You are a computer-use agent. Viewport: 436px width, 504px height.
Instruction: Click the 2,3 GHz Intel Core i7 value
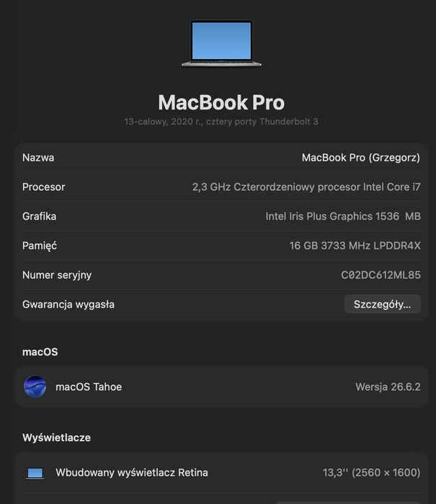point(306,187)
